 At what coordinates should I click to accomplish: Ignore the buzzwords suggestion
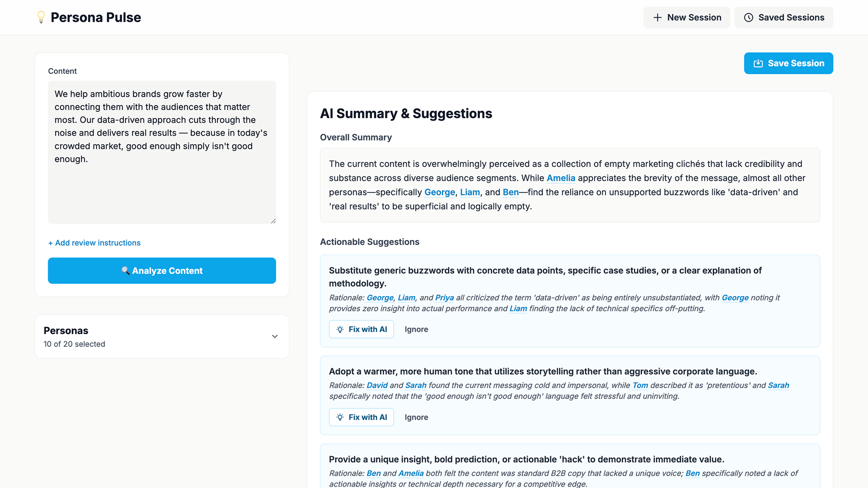point(416,329)
